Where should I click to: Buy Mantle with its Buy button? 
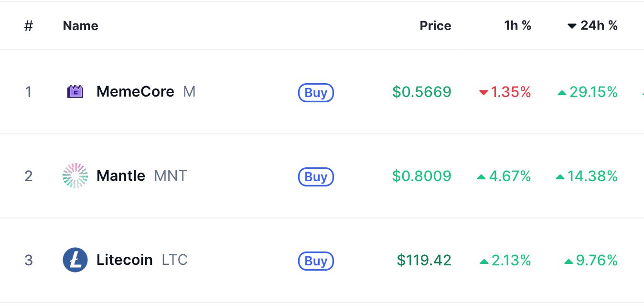[316, 177]
